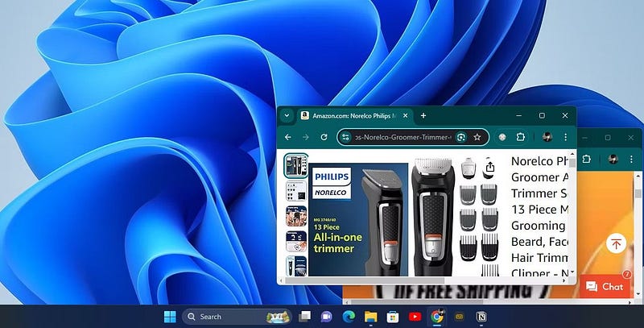
Task: Open a new tab with plus button
Action: click(x=423, y=116)
